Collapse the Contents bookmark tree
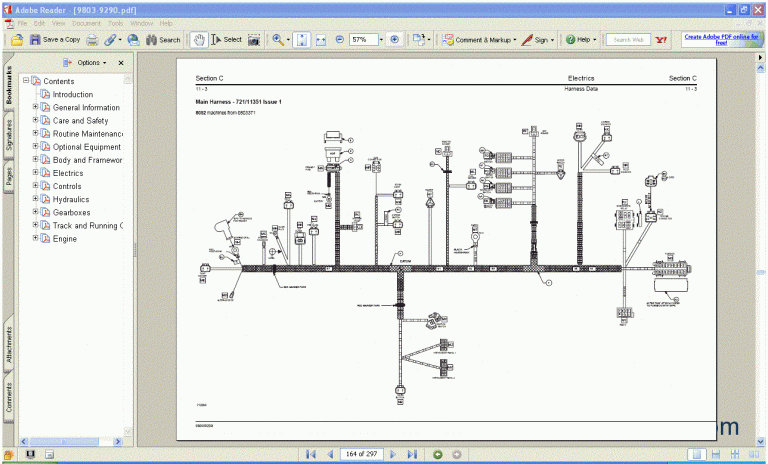 pos(26,80)
